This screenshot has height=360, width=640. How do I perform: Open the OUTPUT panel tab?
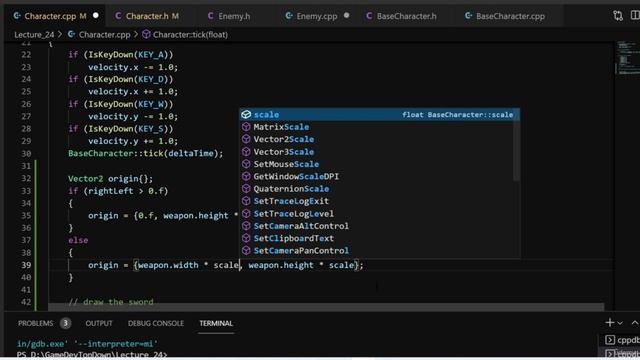tap(99, 323)
